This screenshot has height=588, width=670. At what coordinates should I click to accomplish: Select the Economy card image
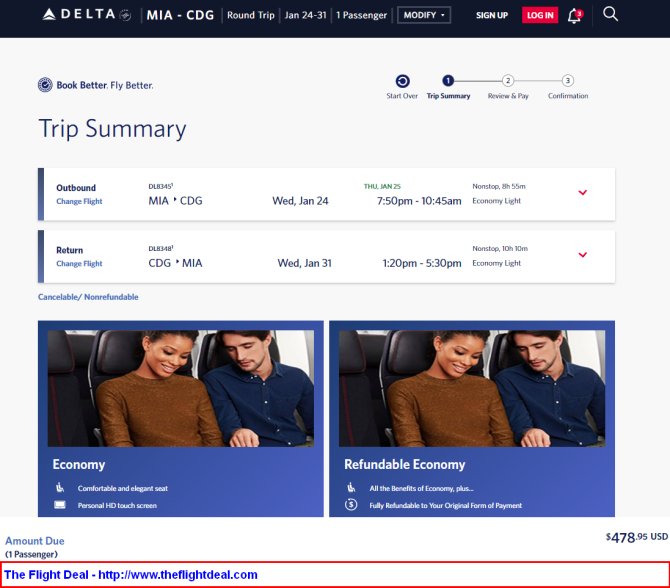(181, 388)
